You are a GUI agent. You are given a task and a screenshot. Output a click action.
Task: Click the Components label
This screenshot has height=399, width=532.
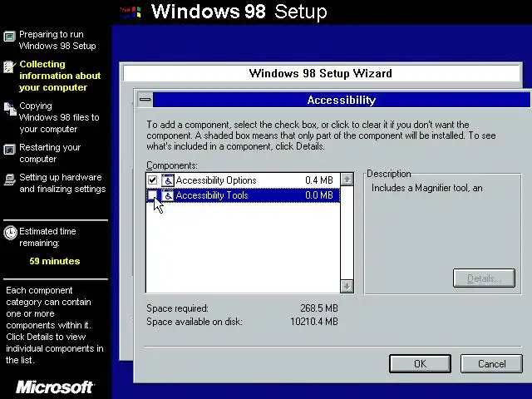[x=172, y=165]
